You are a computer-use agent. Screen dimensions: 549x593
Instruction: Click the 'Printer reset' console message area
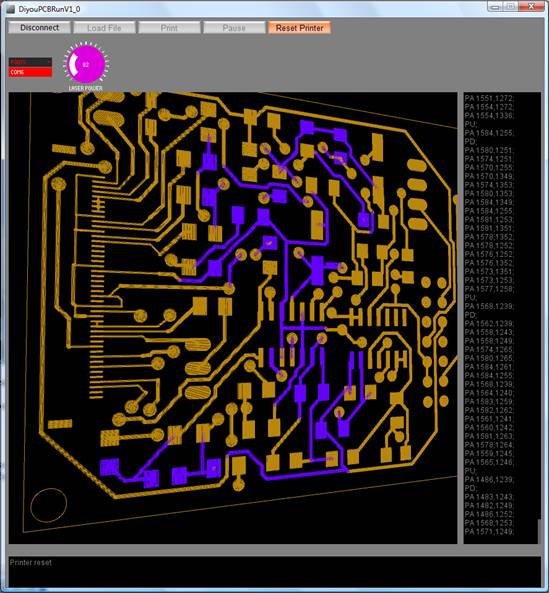pos(31,562)
